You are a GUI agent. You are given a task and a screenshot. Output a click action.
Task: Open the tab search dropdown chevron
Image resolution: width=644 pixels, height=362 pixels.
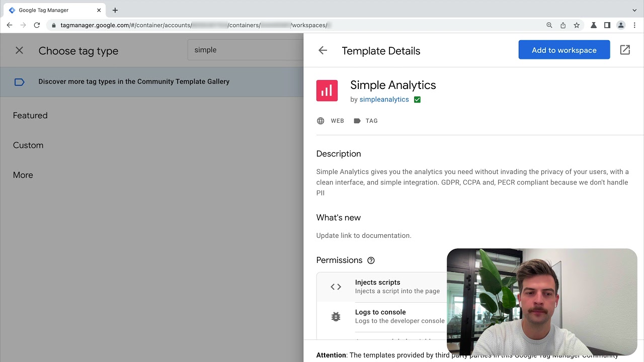634,10
